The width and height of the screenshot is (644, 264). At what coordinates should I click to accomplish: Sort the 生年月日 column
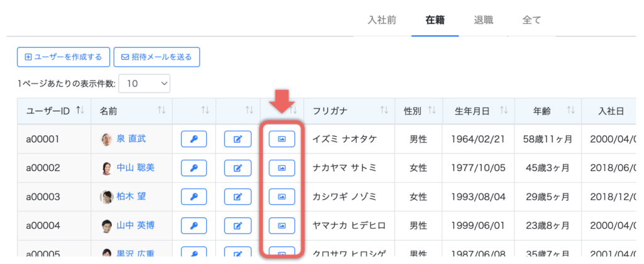(x=503, y=111)
